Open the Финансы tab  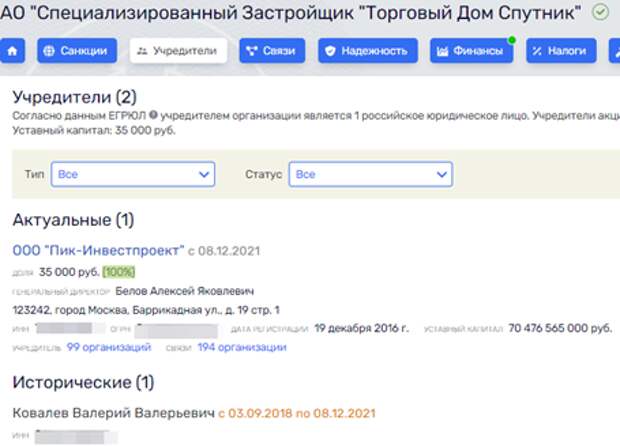click(471, 51)
